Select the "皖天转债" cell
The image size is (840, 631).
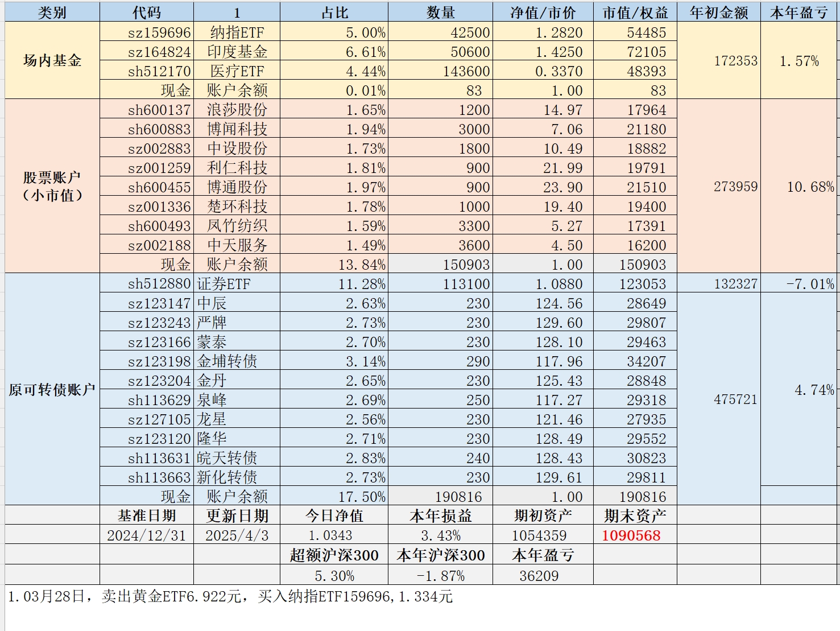click(237, 458)
